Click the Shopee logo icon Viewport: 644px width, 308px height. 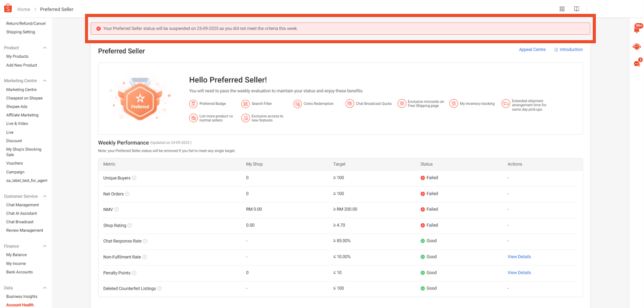coord(8,8)
